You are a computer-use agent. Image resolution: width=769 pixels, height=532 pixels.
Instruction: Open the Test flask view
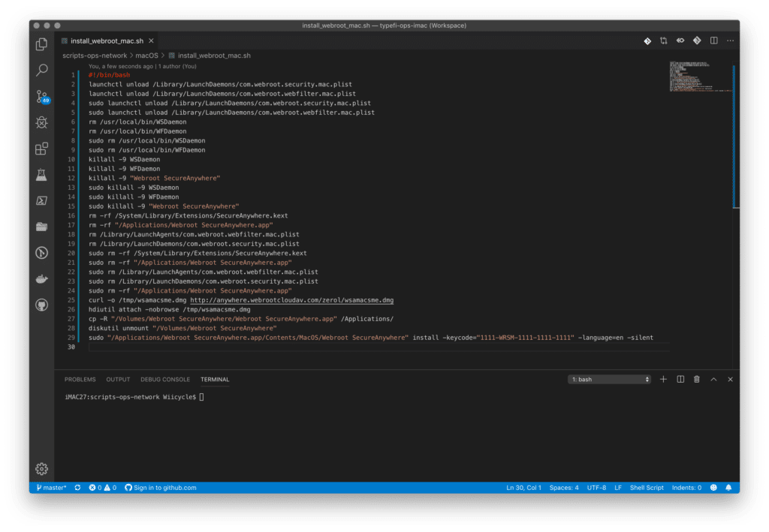[x=42, y=175]
